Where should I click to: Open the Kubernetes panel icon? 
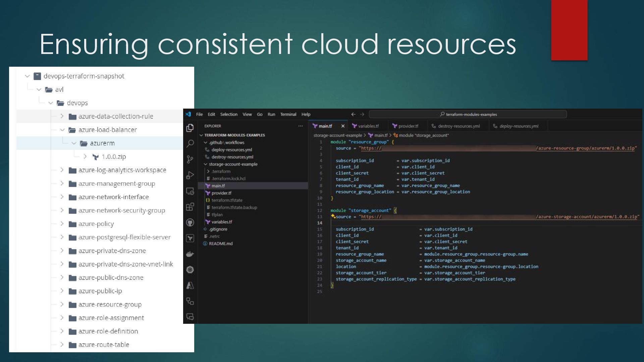click(190, 269)
